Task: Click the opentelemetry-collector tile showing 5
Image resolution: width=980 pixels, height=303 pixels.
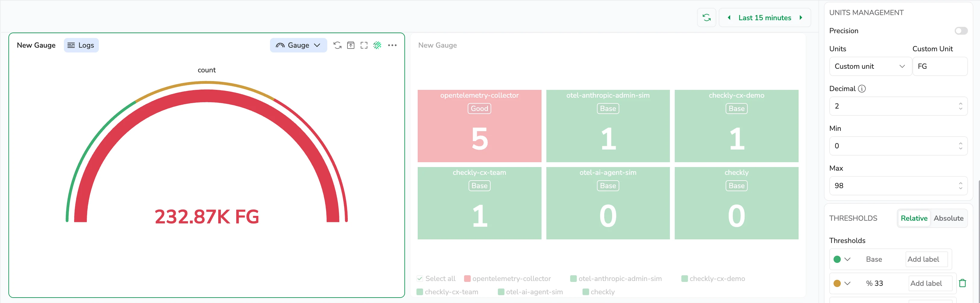Action: click(479, 126)
